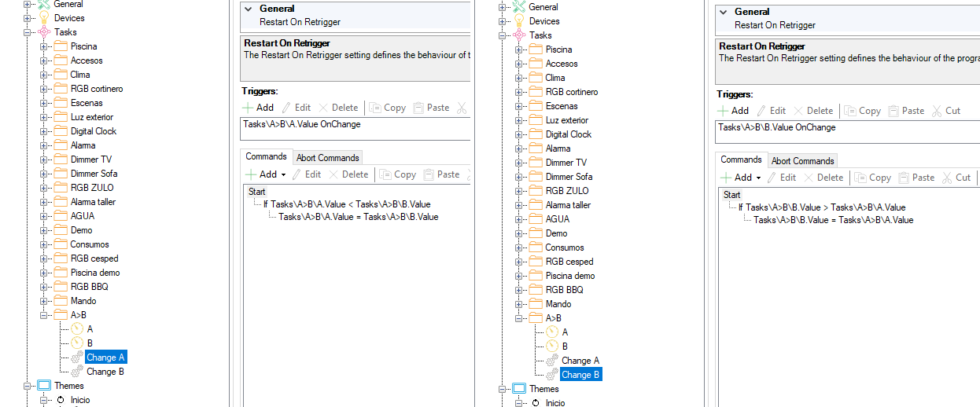Select trigger Tasks\A>B\B.Value OnChange
980x407 pixels.
tap(777, 127)
